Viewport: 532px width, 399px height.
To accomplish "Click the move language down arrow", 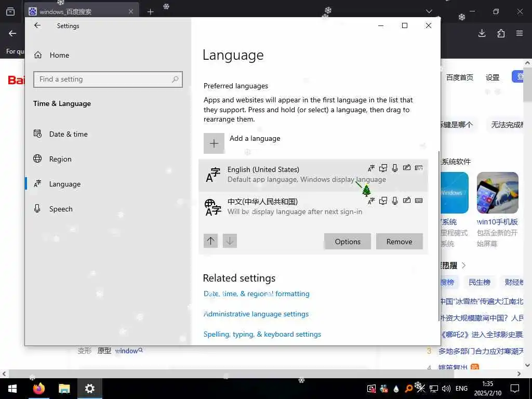I will tap(230, 241).
